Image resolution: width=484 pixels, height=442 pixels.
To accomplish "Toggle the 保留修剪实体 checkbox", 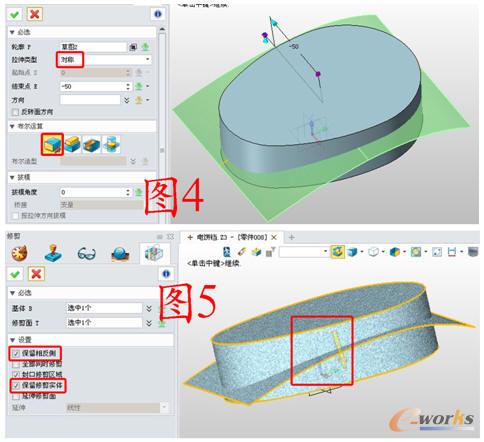I will pyautogui.click(x=16, y=386).
